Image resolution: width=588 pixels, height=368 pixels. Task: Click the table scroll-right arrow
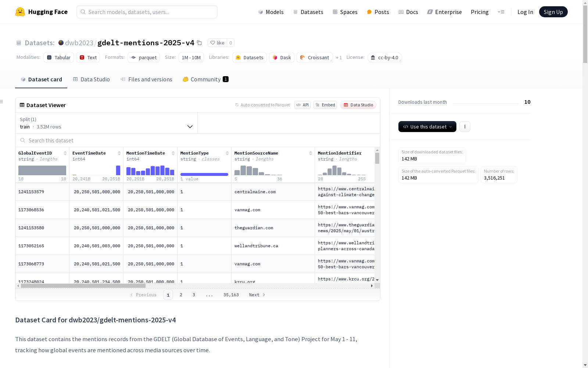(372, 286)
